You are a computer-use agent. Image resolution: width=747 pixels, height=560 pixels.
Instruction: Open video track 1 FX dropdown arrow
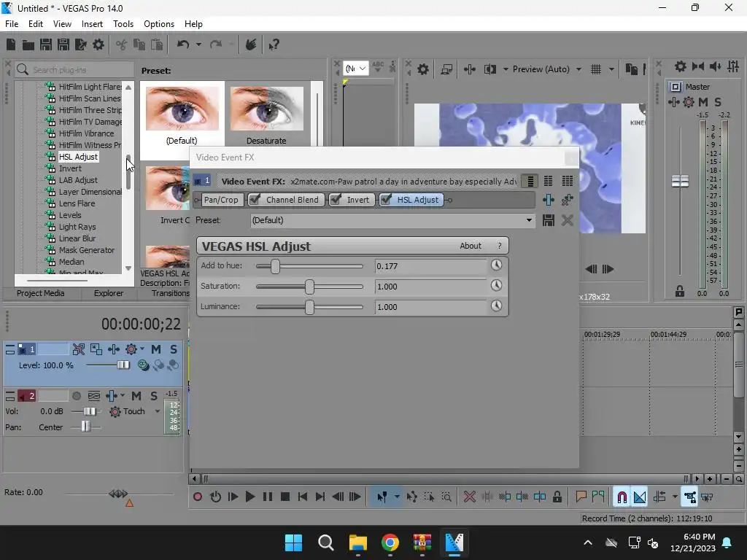click(x=142, y=349)
